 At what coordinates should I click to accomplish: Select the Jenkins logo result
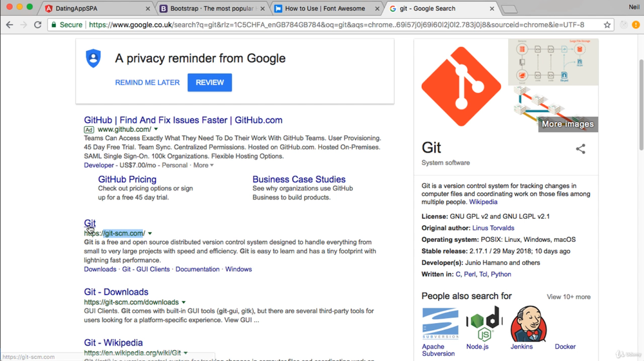pos(528,324)
